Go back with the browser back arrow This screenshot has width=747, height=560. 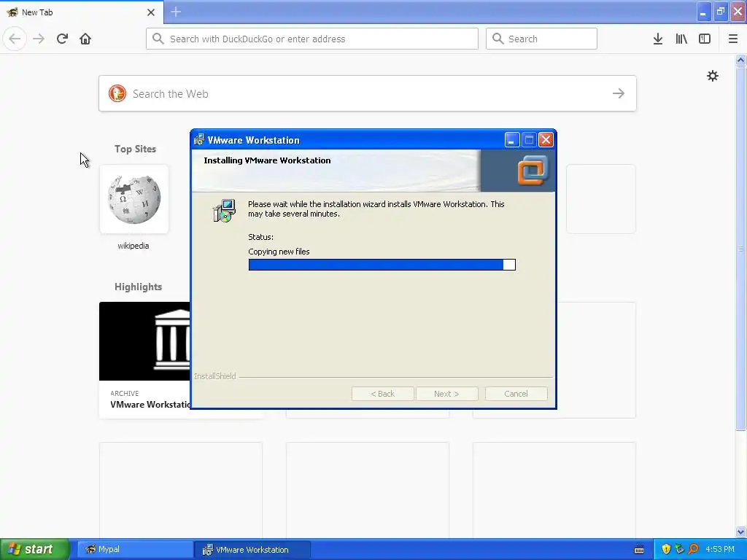pos(15,39)
